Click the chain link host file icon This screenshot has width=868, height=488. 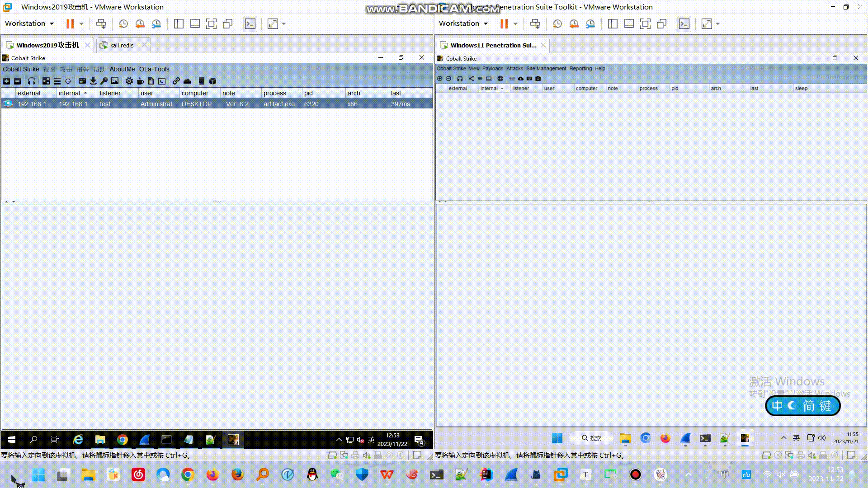coord(176,81)
